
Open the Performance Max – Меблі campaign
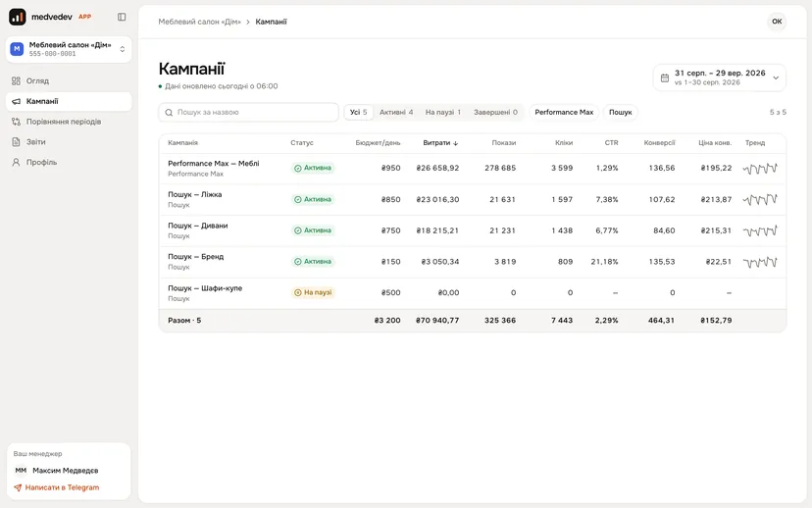(x=214, y=164)
